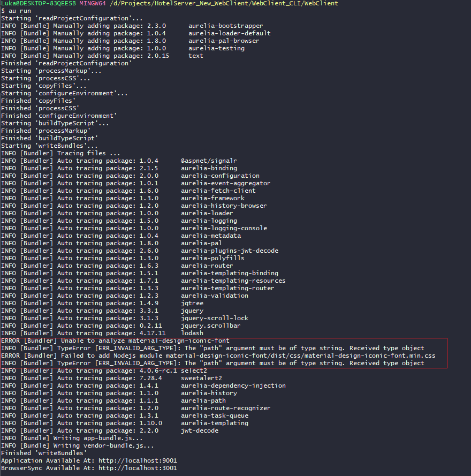Click the aurelia-framework package name
The height and width of the screenshot is (476, 471).
212,198
